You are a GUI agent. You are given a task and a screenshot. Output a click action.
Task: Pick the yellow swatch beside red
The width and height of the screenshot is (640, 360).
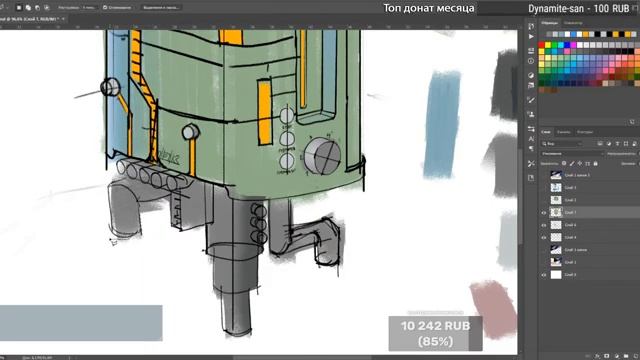coord(548,45)
